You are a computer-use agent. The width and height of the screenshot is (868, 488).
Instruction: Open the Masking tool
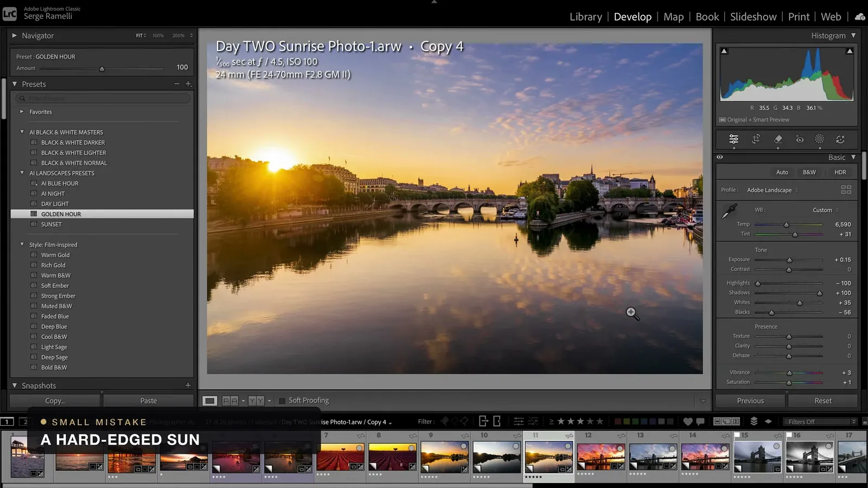(x=820, y=139)
